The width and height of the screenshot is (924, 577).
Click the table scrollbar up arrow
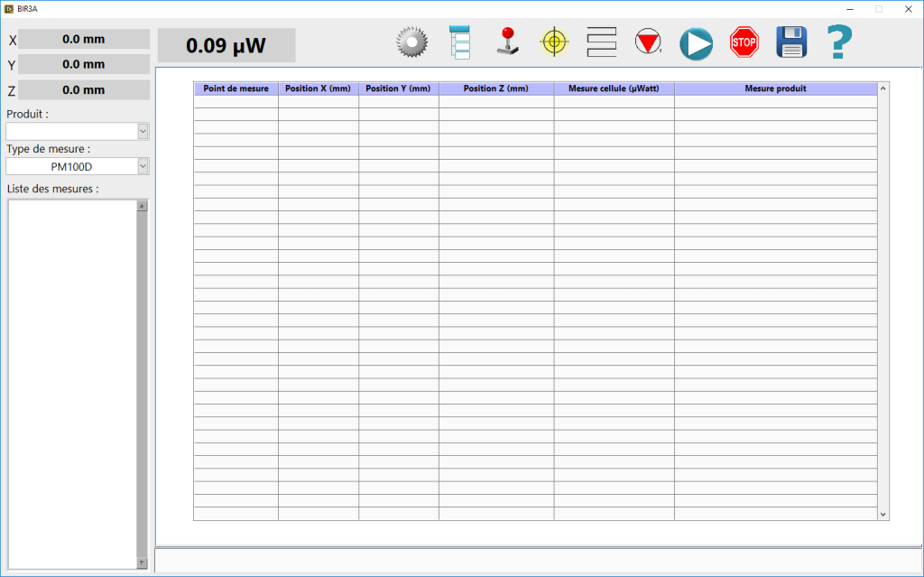click(882, 88)
